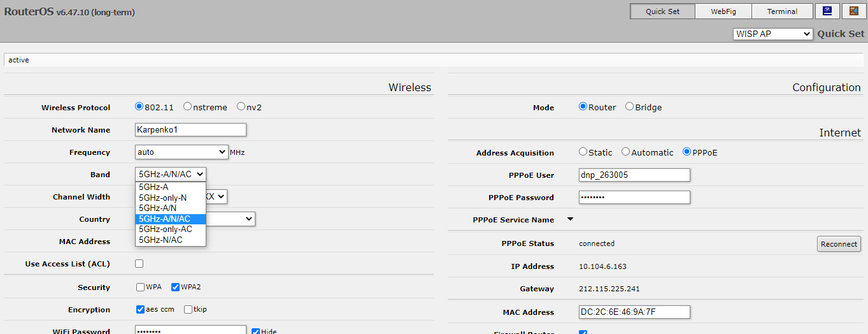Image resolution: width=868 pixels, height=334 pixels.
Task: Open the Terminal tab
Action: tap(781, 11)
